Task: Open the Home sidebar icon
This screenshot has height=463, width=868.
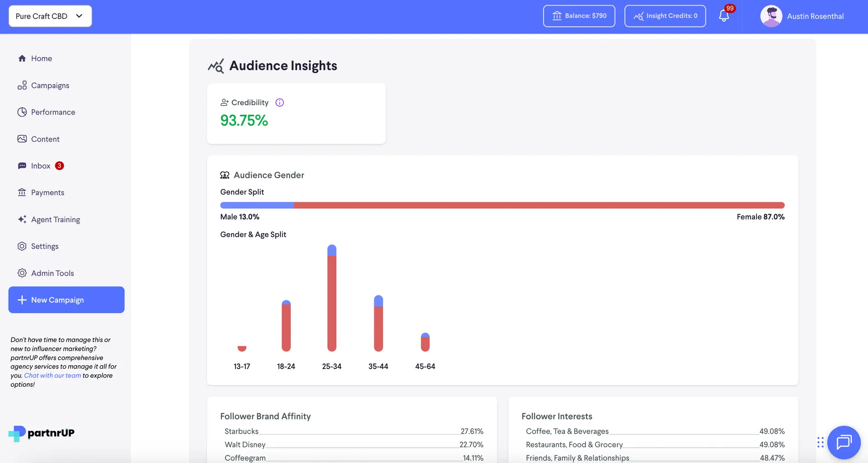Action: coord(22,58)
